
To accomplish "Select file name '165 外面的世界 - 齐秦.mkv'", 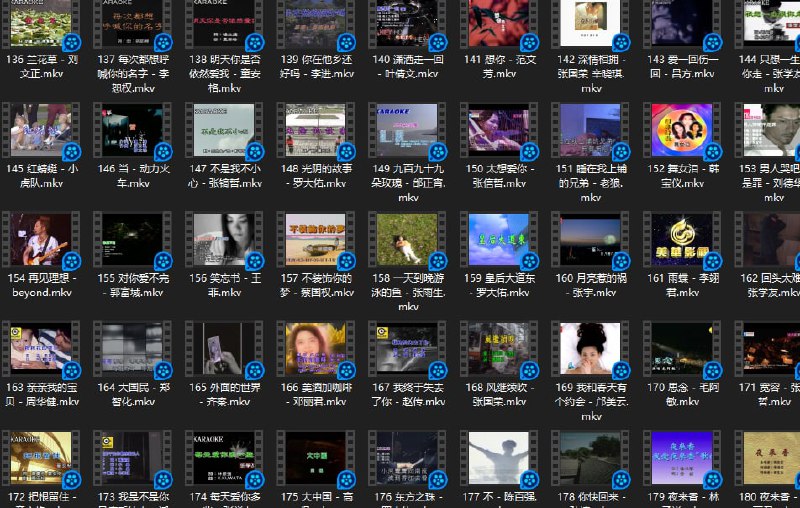I will coord(224,395).
